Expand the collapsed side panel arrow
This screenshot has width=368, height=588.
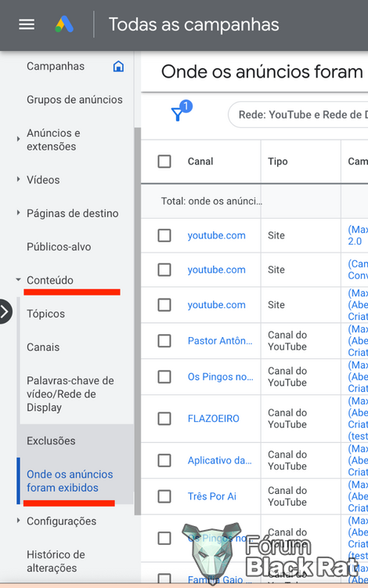5,311
